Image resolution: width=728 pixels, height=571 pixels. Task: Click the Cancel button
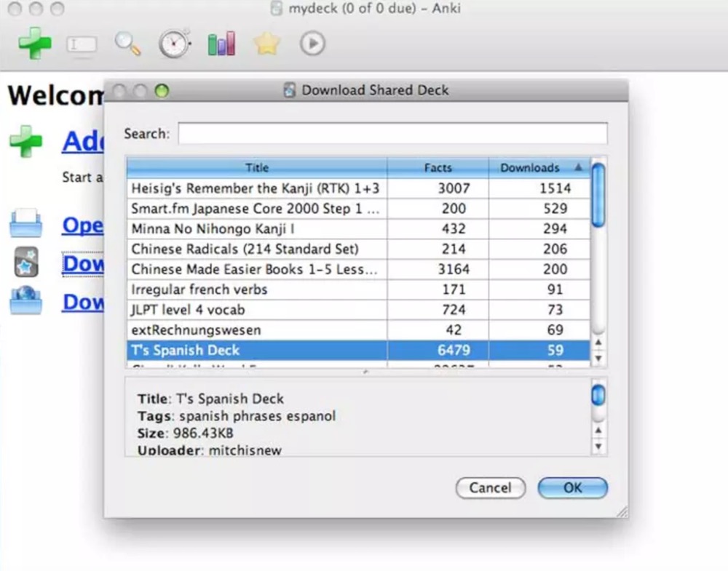pos(490,488)
